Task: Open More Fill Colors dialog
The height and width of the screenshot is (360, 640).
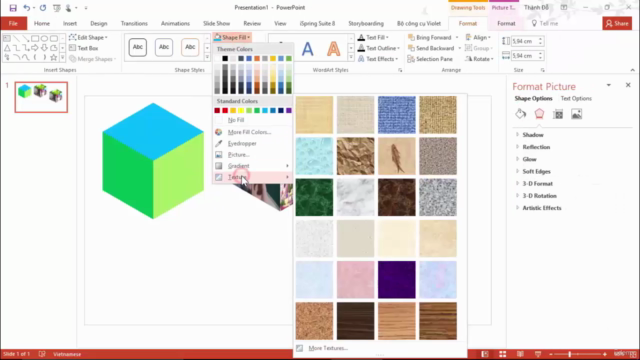Action: point(253,132)
